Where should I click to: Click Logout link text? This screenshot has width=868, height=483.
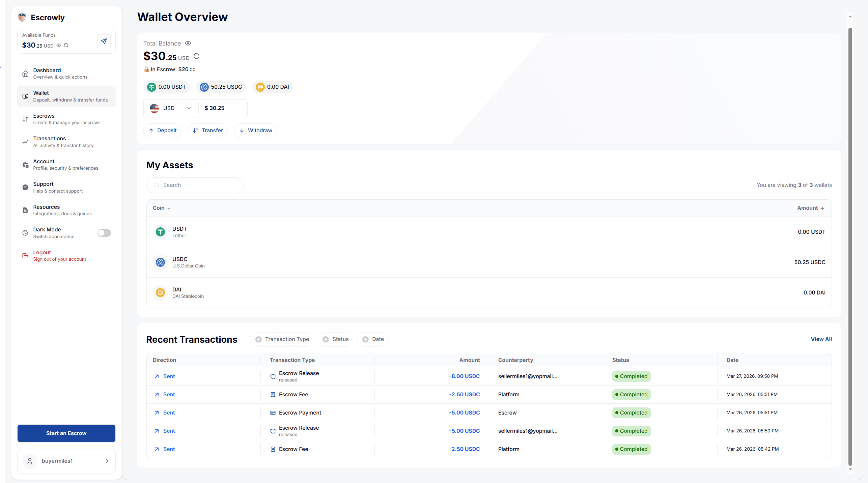click(x=42, y=253)
